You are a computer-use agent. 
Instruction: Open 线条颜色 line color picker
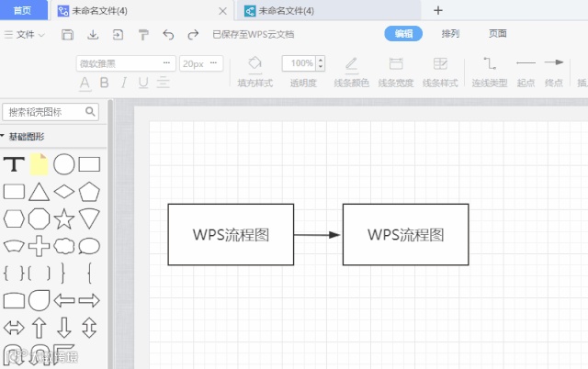click(351, 72)
